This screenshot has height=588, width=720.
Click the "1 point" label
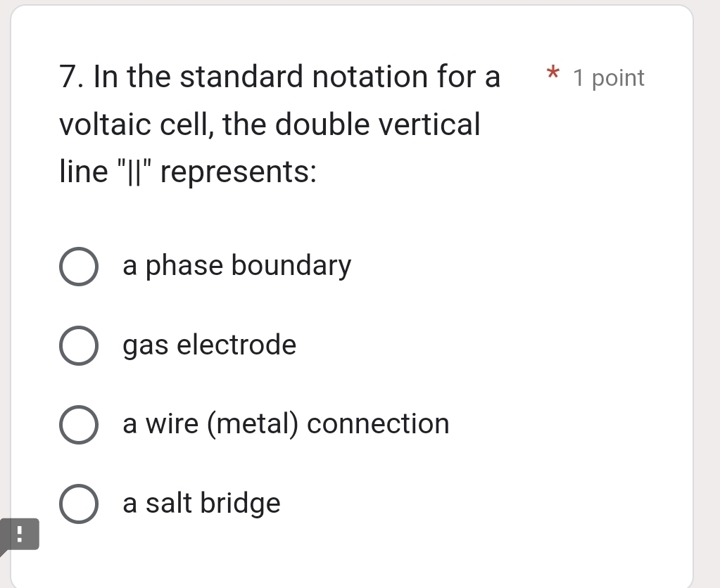click(x=609, y=78)
